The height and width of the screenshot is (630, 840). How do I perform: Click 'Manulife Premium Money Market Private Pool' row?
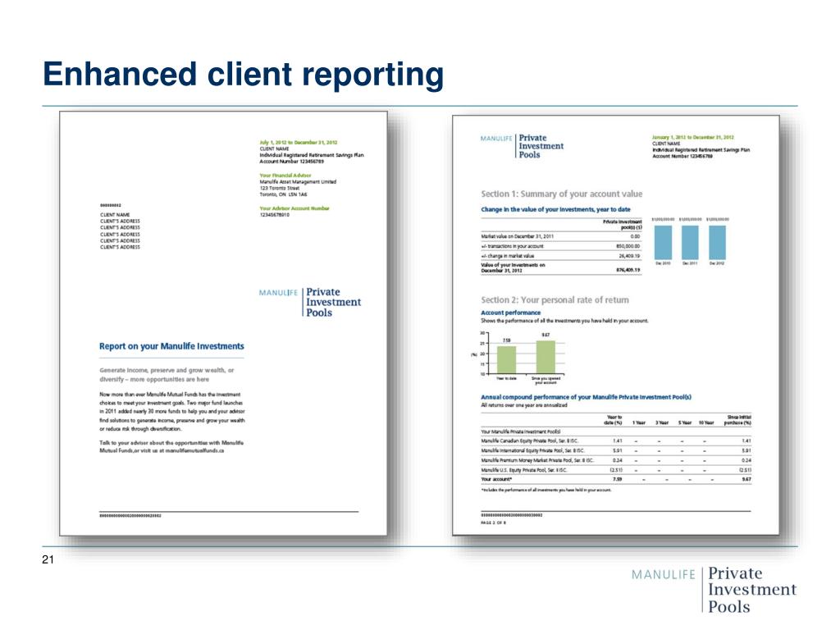(x=616, y=460)
